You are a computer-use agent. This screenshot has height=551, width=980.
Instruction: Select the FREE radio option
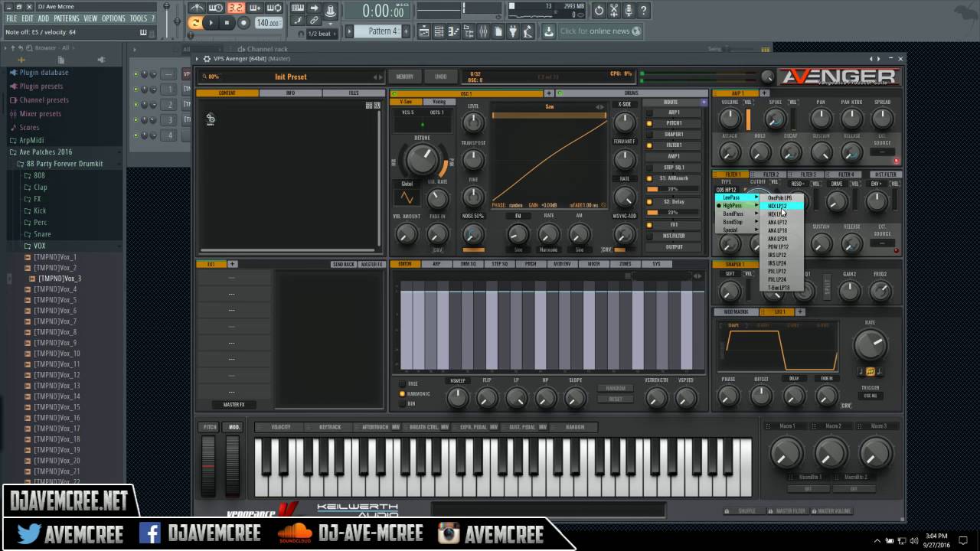pos(402,383)
